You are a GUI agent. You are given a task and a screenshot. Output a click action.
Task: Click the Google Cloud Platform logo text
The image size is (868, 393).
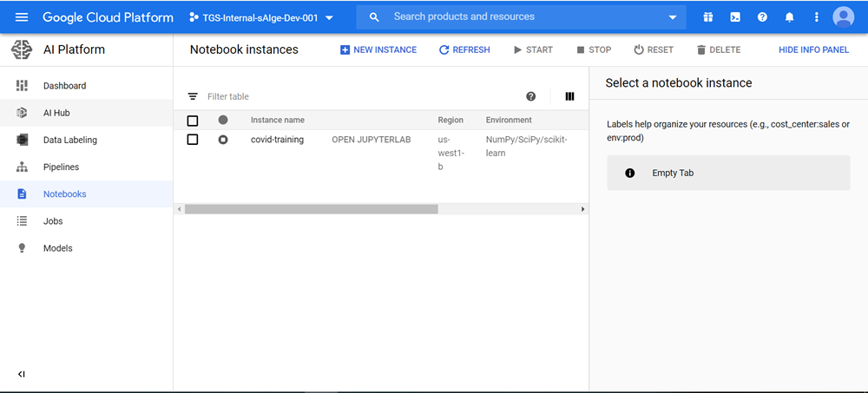click(108, 17)
